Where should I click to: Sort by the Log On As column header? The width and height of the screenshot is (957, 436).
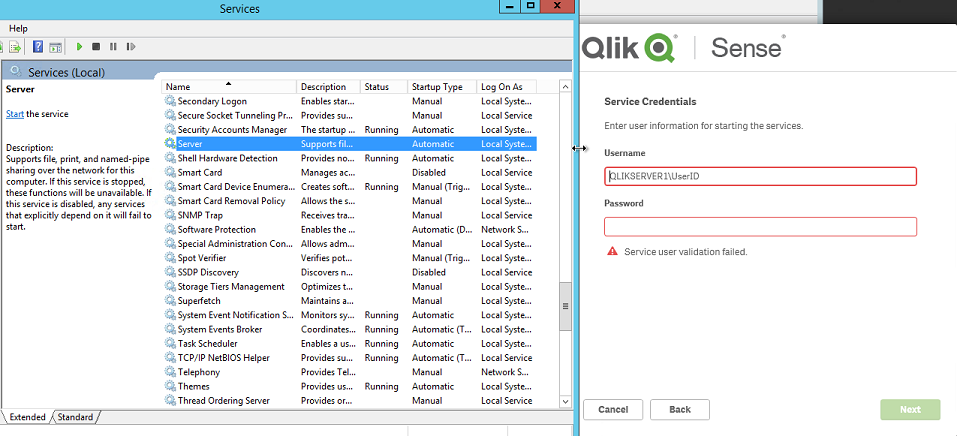pos(507,87)
